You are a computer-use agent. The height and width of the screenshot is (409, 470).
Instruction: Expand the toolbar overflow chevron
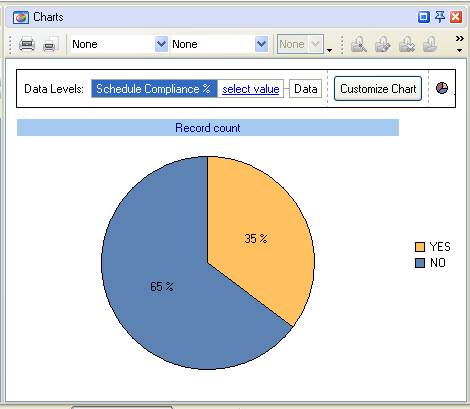point(459,44)
